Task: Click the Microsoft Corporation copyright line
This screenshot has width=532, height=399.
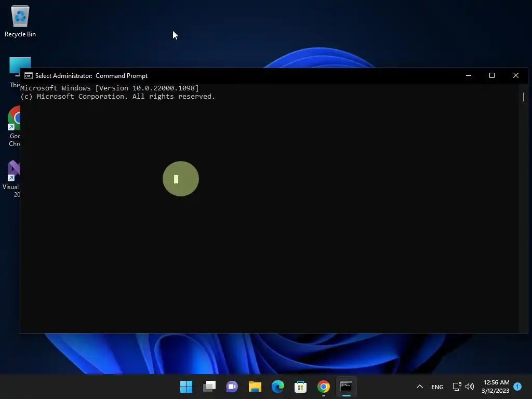Action: (x=118, y=97)
